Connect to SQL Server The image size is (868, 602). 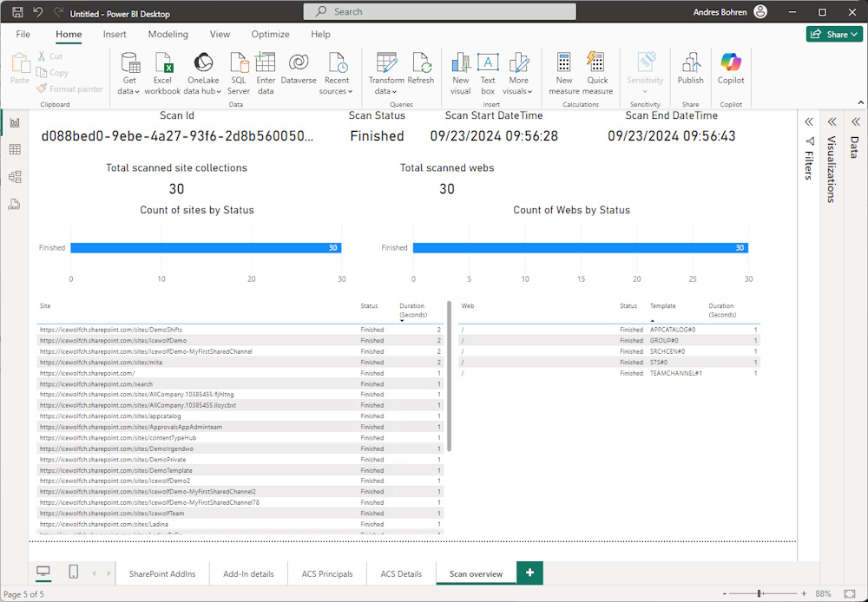239,74
